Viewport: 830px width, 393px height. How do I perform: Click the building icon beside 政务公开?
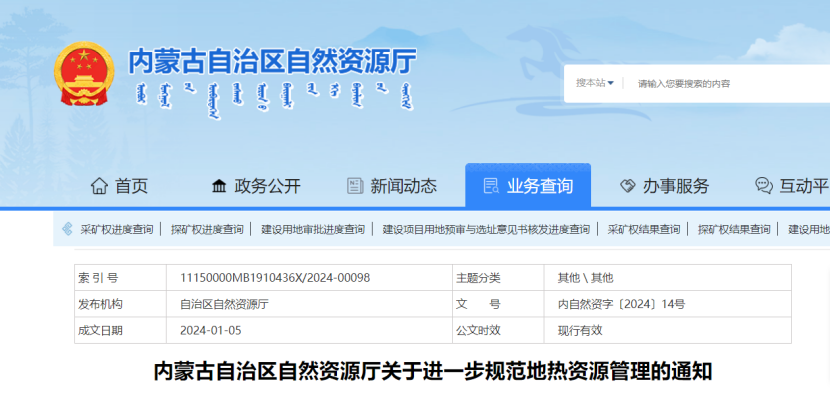tap(219, 186)
